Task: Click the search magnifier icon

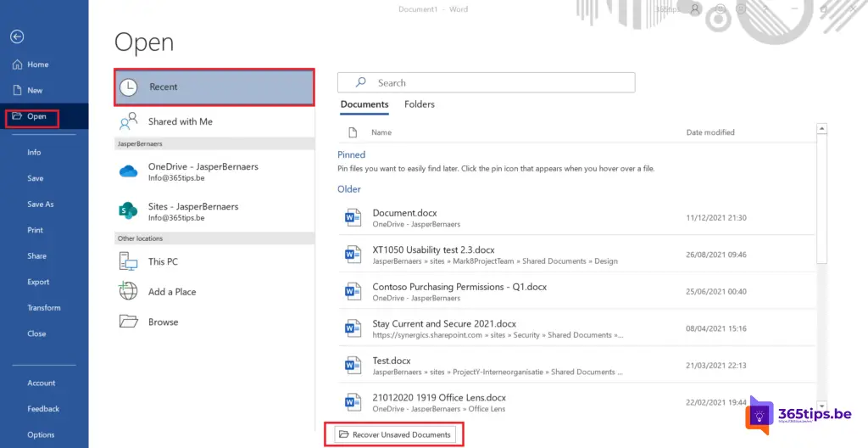Action: (360, 82)
